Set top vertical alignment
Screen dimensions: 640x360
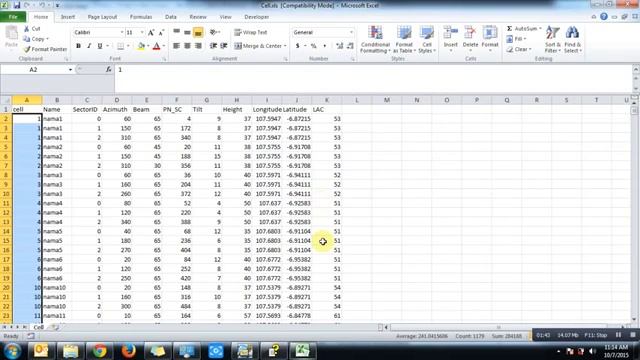(x=176, y=32)
